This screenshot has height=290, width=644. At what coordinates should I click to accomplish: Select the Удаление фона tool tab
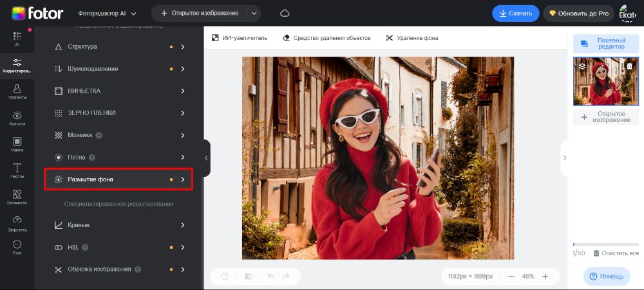[412, 38]
